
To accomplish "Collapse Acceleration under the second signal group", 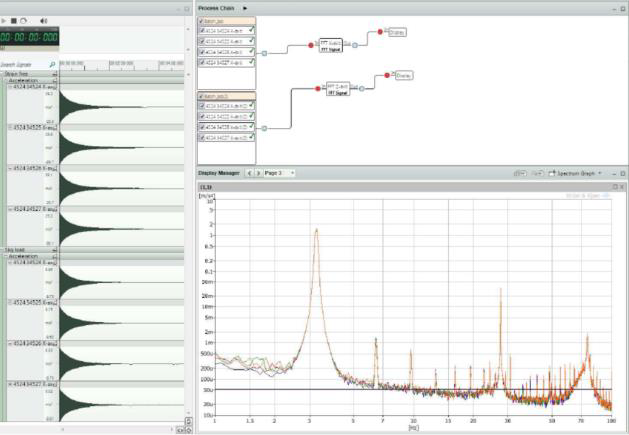I will coord(6,256).
